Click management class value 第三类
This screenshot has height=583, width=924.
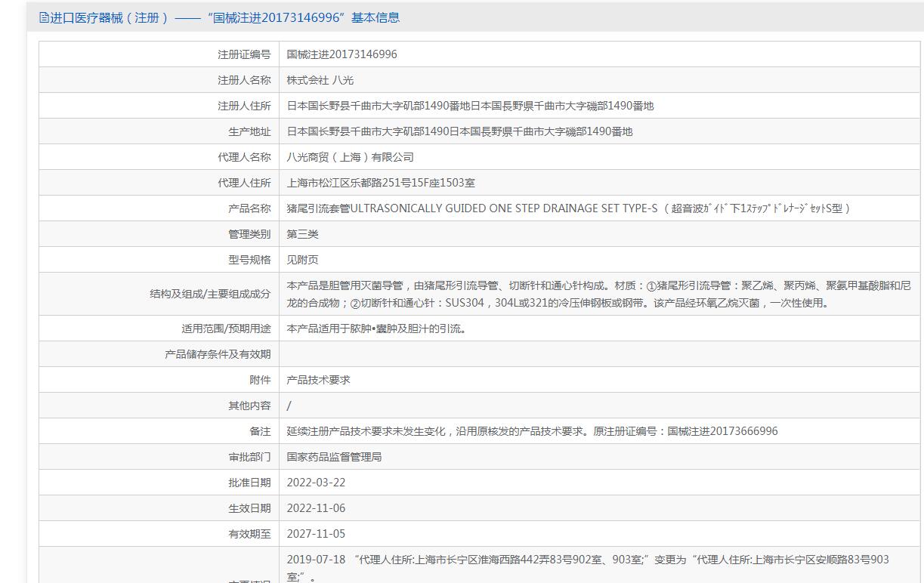coord(302,234)
